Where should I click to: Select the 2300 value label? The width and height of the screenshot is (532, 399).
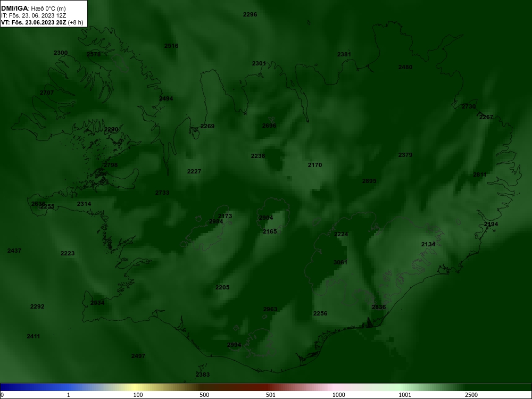(61, 53)
